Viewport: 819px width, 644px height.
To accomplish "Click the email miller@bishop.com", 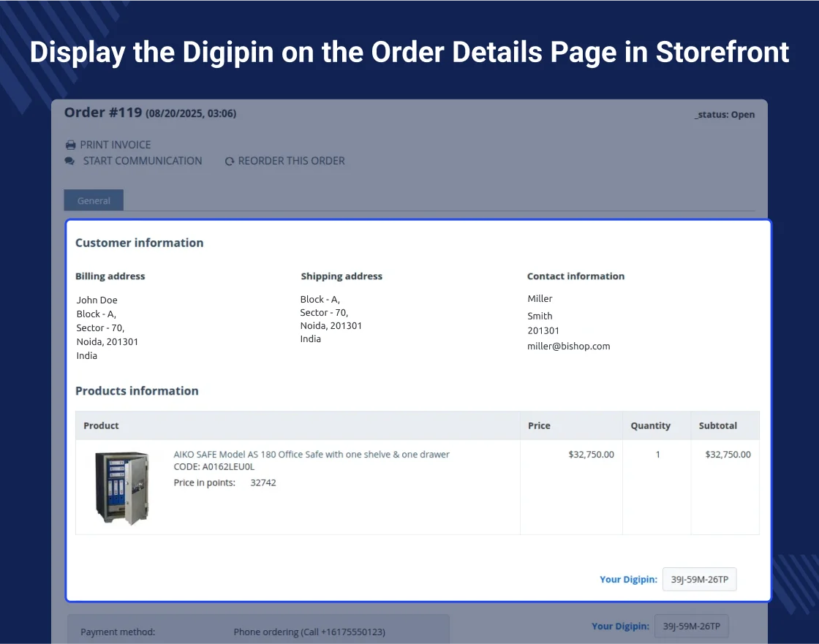I will tap(569, 346).
